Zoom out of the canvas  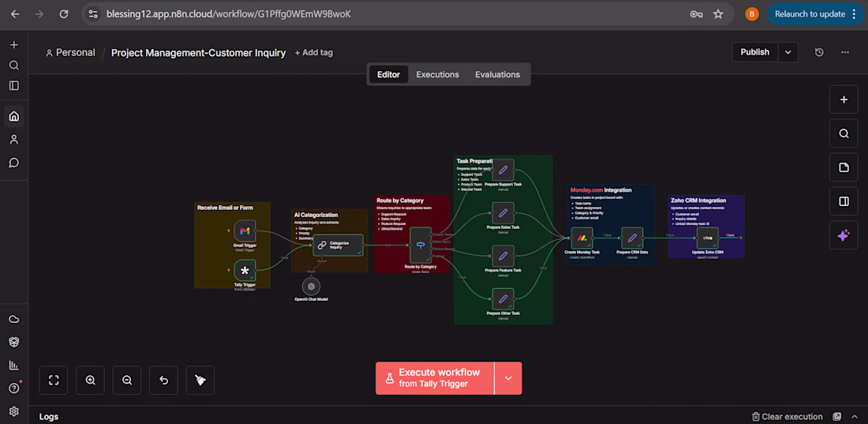tap(127, 381)
